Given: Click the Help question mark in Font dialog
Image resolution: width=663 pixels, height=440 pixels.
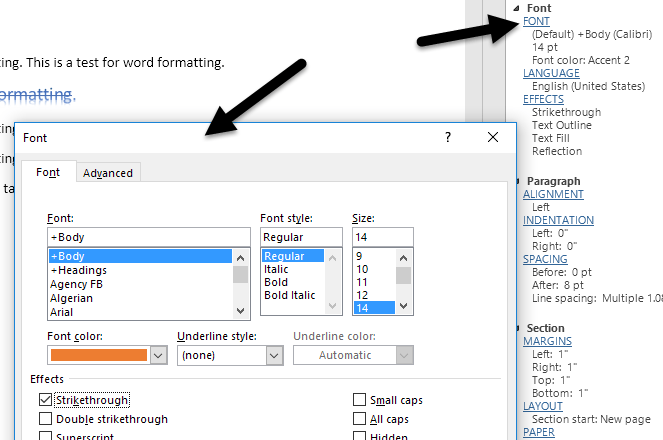Looking at the screenshot, I should coord(448,137).
